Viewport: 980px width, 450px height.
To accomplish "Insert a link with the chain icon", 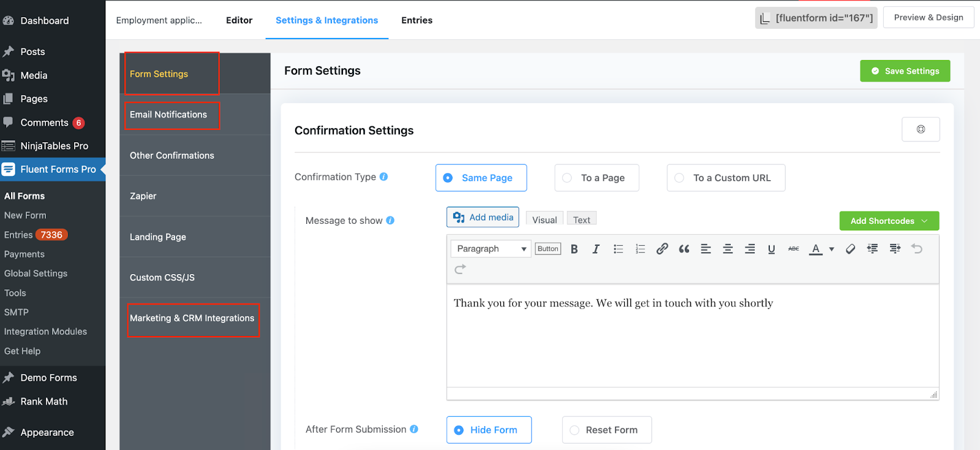I will click(662, 249).
